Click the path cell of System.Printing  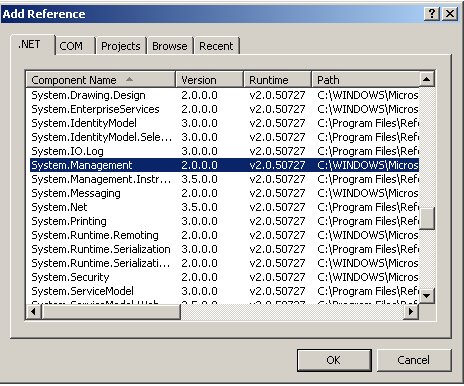coord(368,221)
